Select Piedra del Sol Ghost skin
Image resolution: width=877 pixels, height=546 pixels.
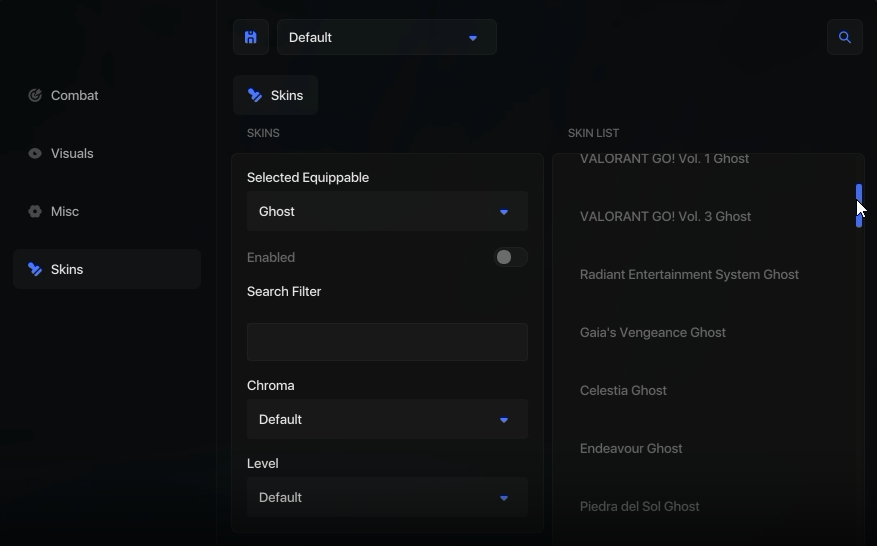pos(639,506)
